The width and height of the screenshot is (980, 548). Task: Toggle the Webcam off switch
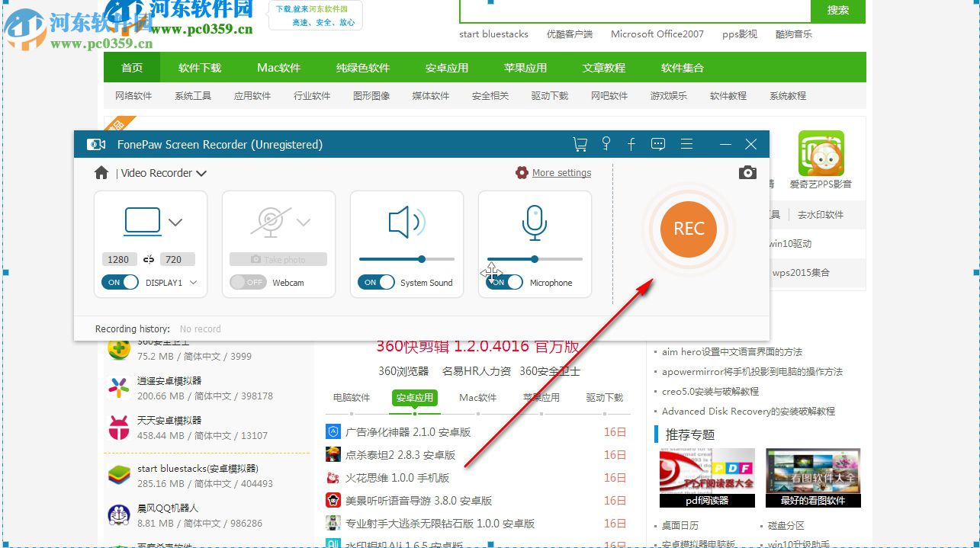(247, 282)
